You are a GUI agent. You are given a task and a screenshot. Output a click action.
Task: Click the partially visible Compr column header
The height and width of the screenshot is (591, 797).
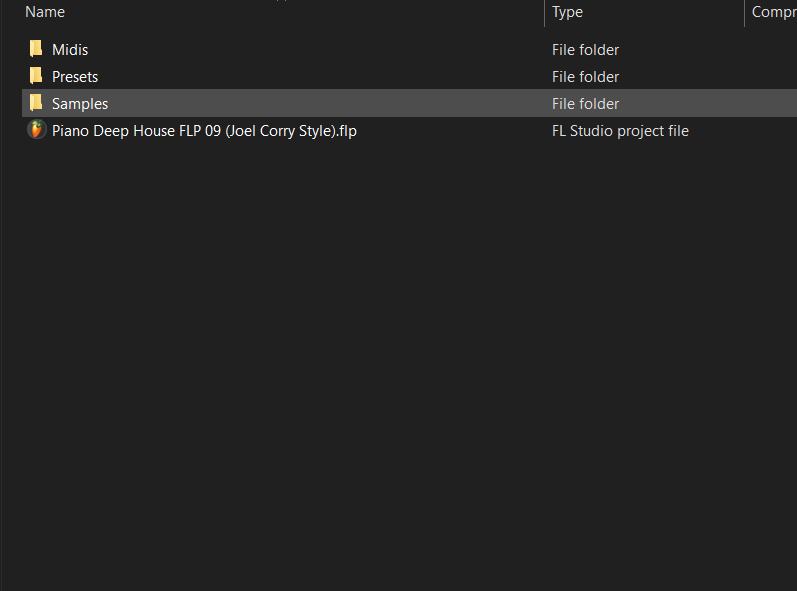[773, 12]
